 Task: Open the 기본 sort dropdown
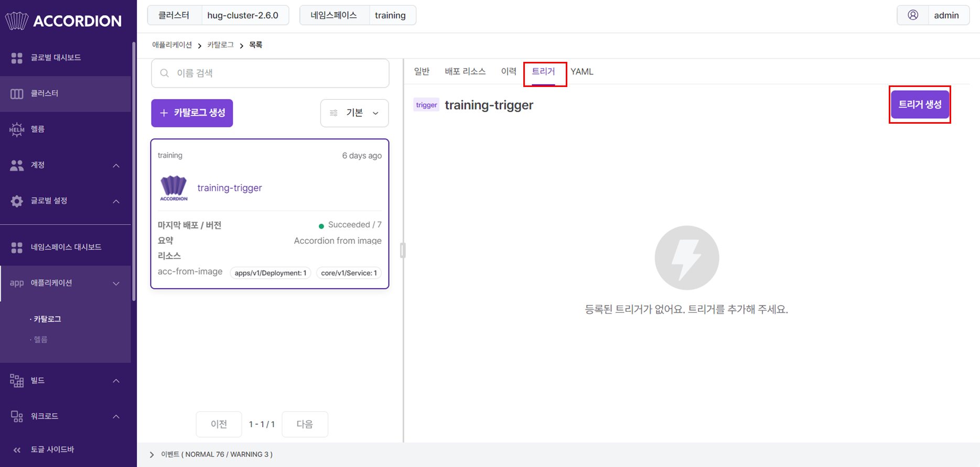354,113
